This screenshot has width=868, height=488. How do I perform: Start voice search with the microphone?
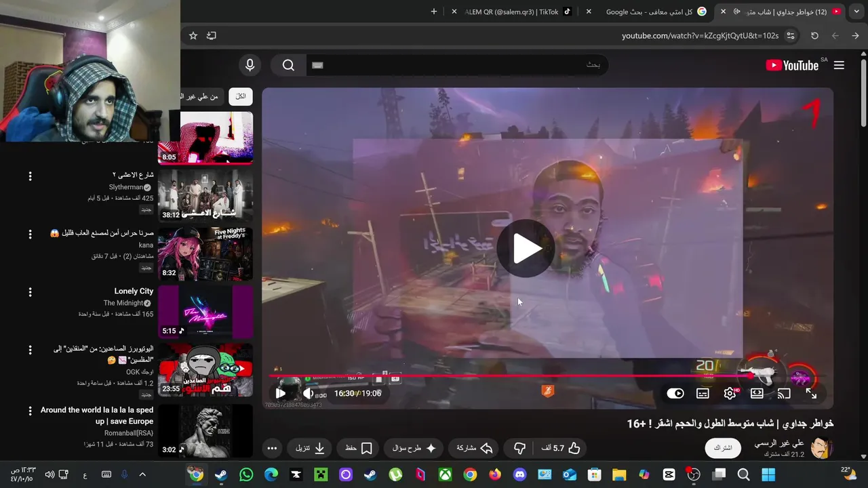250,65
